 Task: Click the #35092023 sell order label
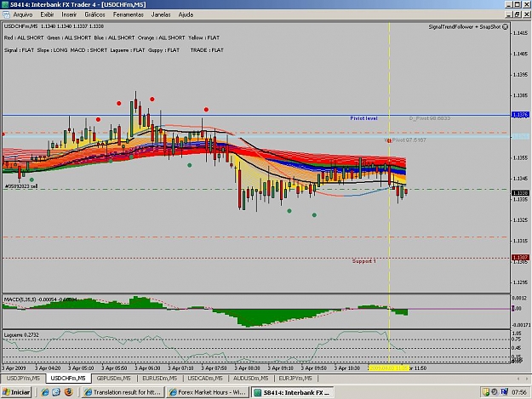pyautogui.click(x=21, y=186)
